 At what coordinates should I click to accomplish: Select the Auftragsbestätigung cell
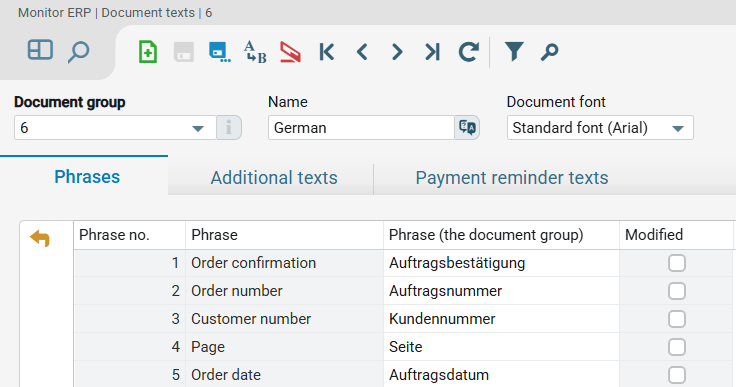pos(501,263)
